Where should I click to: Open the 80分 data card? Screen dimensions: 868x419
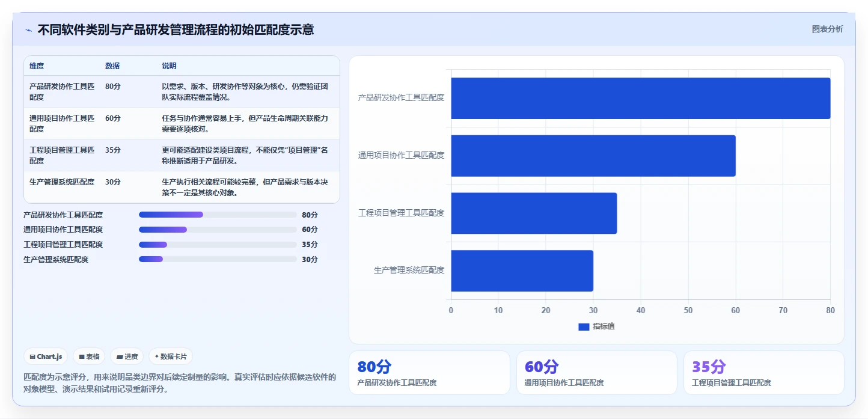tap(429, 373)
